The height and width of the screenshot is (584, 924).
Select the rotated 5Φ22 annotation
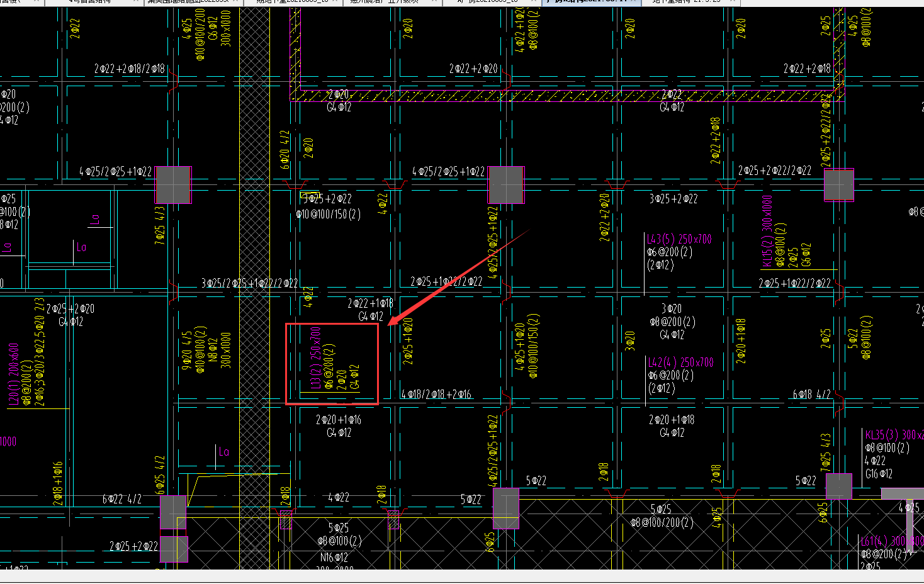[853, 339]
